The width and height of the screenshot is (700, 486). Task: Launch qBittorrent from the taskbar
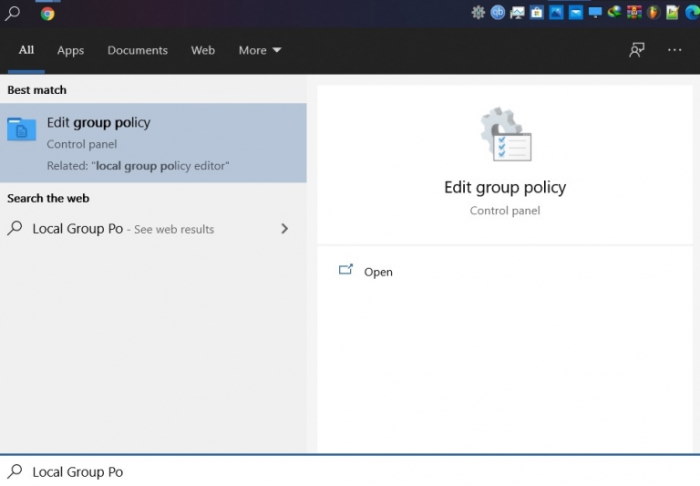pyautogui.click(x=497, y=12)
